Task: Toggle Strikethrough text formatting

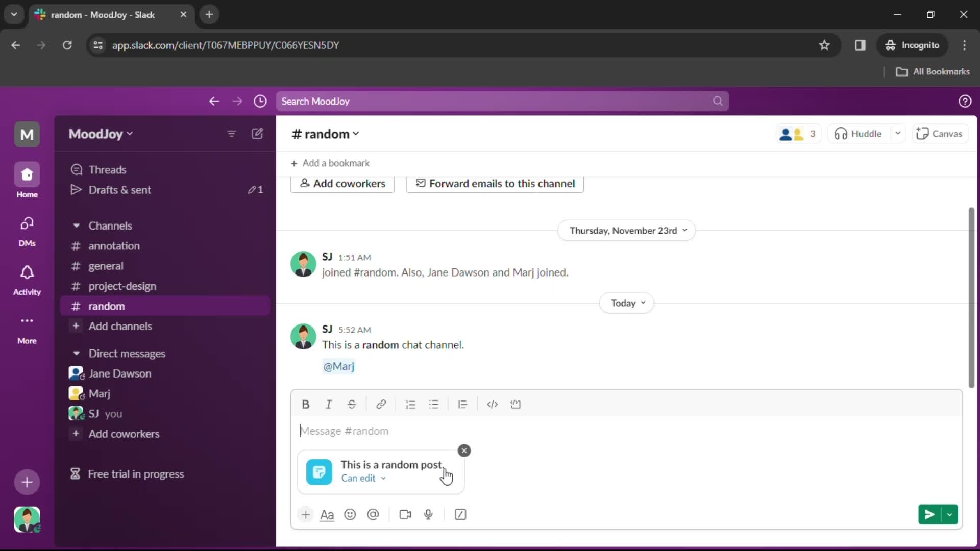Action: (x=351, y=404)
